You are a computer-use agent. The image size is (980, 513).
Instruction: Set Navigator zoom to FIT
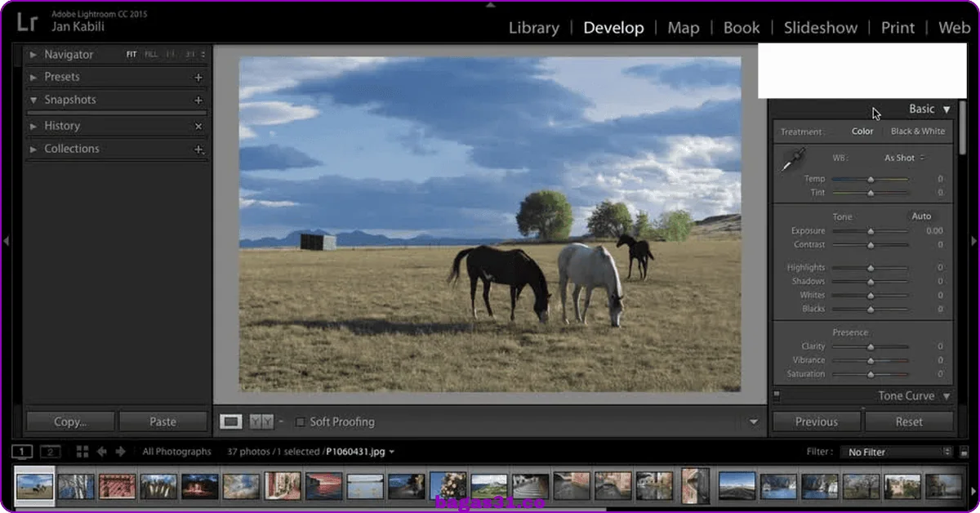pos(131,55)
